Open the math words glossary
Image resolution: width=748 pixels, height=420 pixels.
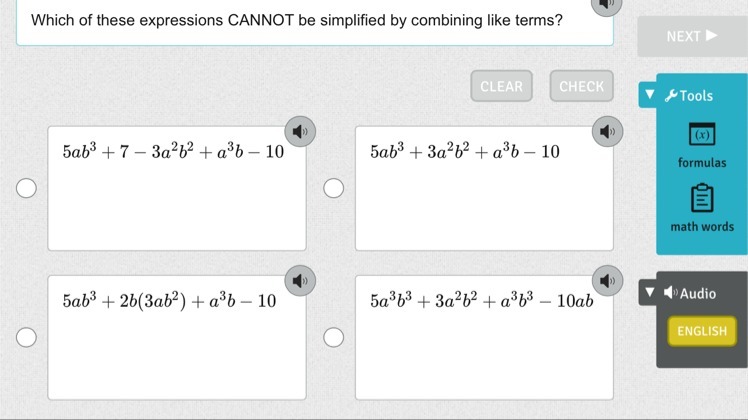(702, 207)
